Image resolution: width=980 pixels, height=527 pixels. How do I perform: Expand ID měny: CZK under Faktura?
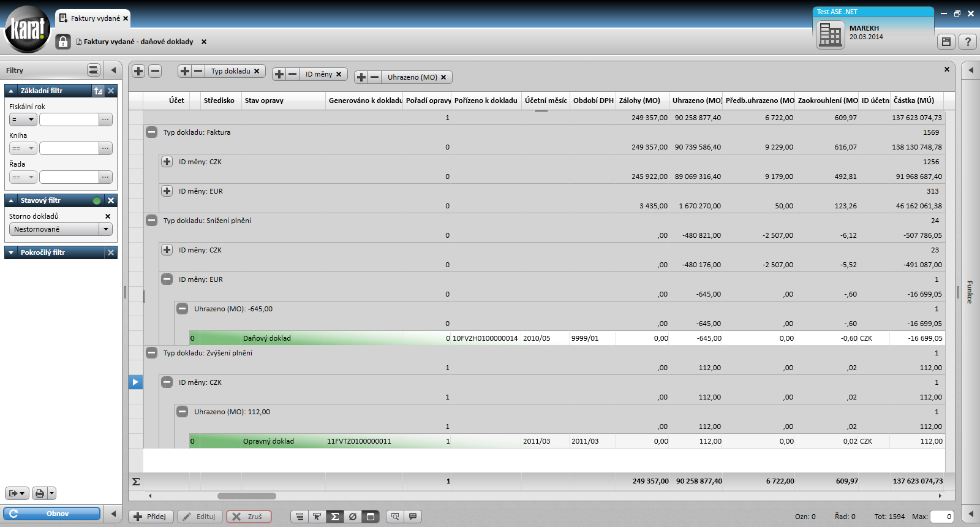pos(167,162)
